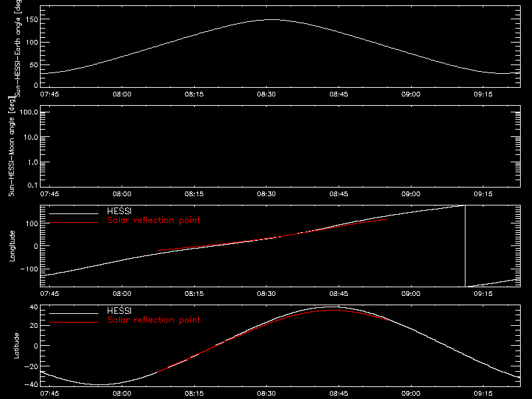
Task: Click "08:45" under the Latitude plot
Action: point(338,393)
